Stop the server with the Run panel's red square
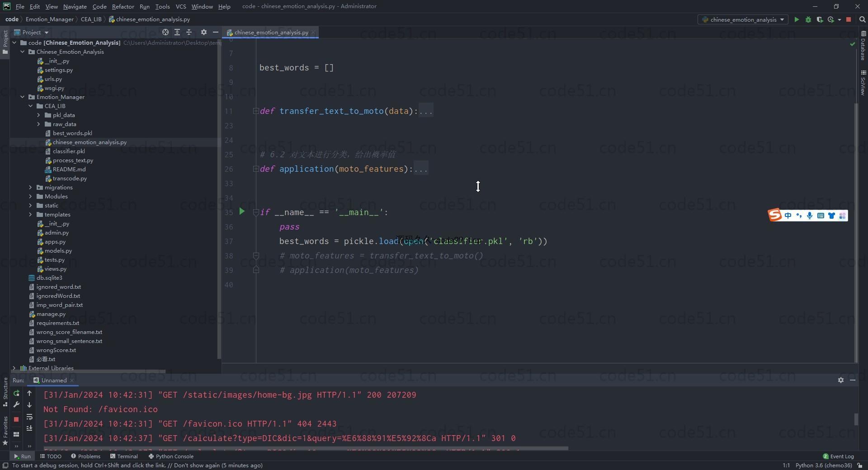Viewport: 868px width, 470px height. (x=16, y=419)
